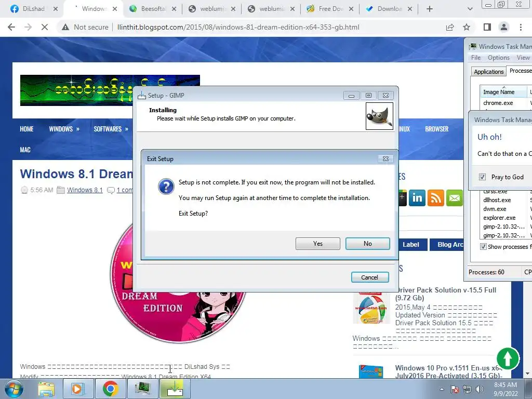
Task: Switch to Applications tab in Task Manager
Action: coord(488,72)
